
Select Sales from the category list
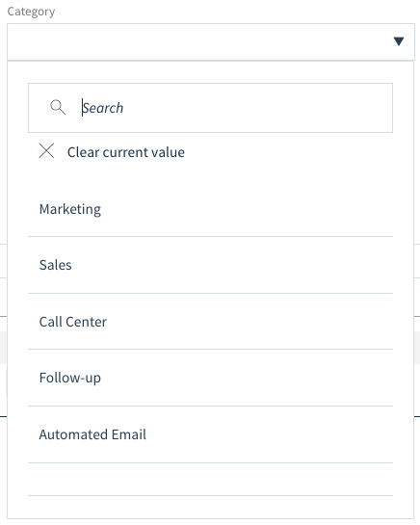[210, 265]
